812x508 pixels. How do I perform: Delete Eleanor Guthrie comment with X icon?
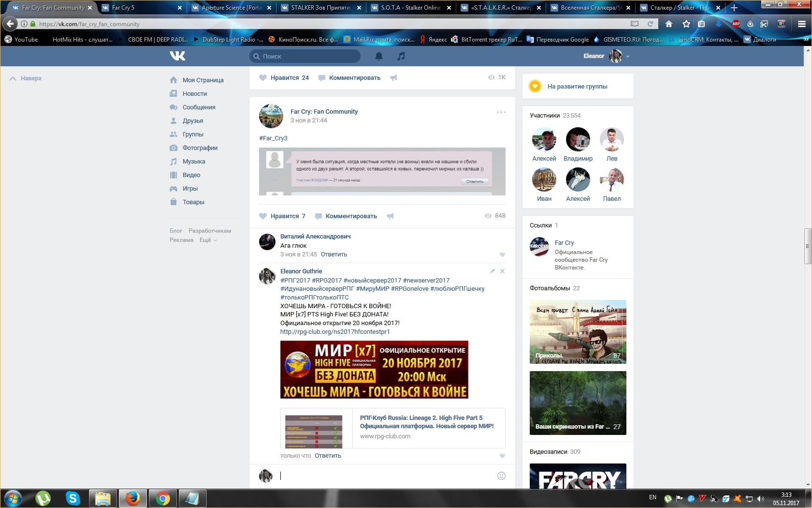click(x=502, y=271)
